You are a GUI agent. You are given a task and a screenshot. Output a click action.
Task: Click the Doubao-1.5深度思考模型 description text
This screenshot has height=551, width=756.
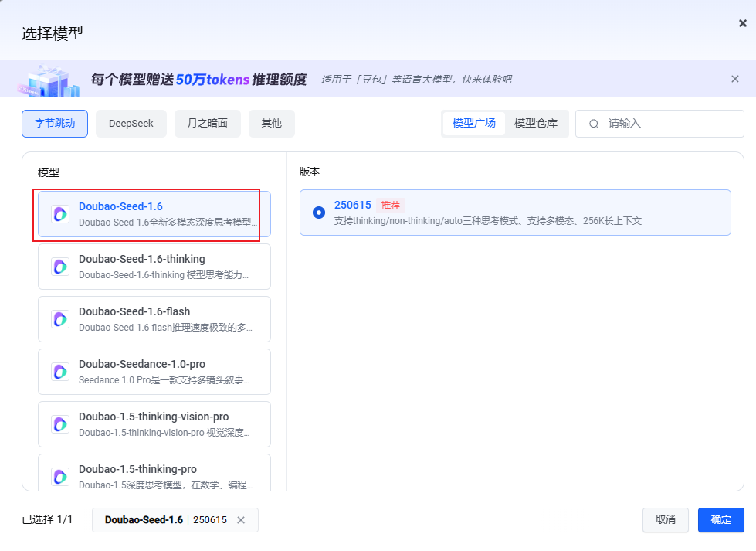click(165, 485)
